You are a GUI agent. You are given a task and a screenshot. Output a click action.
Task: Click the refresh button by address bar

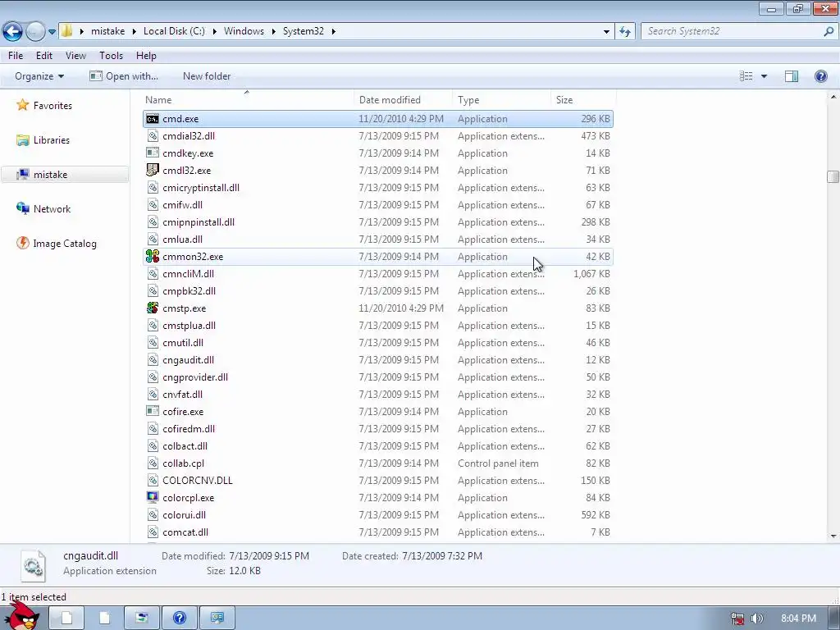624,31
